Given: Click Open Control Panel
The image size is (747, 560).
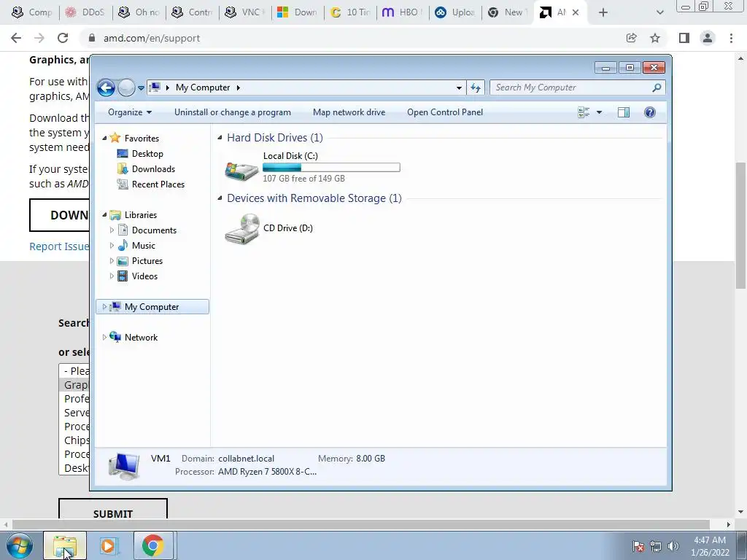Looking at the screenshot, I should click(445, 112).
